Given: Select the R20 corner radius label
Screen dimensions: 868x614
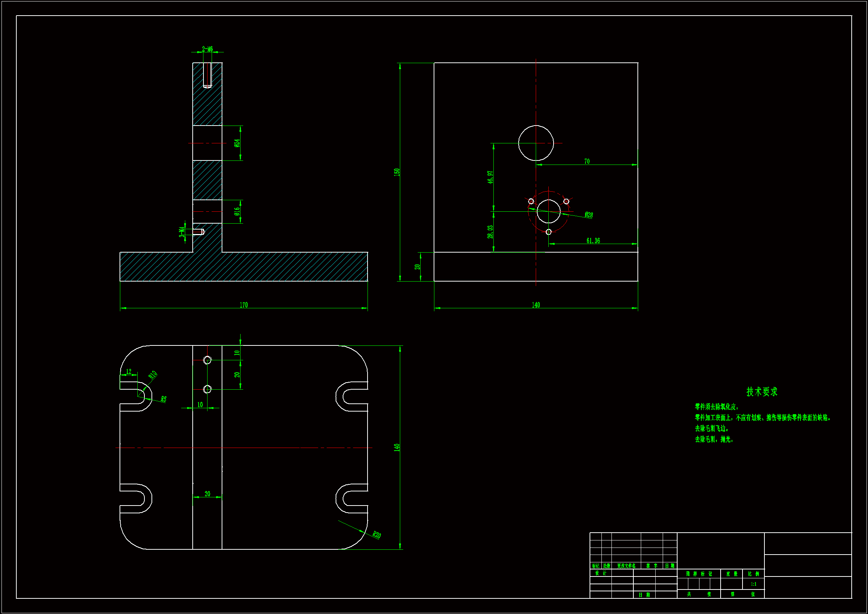Looking at the screenshot, I should point(376,535).
